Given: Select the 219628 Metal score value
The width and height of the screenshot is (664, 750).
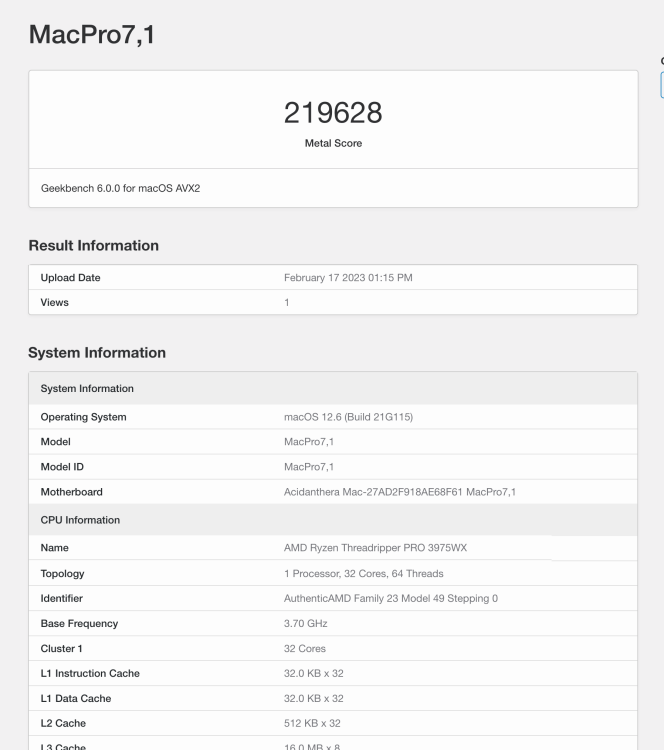Looking at the screenshot, I should [x=333, y=113].
